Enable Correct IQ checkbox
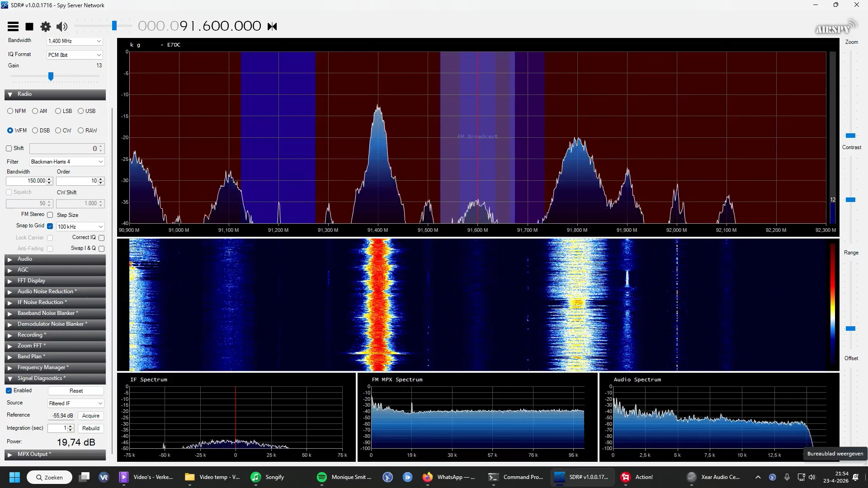 (x=102, y=238)
